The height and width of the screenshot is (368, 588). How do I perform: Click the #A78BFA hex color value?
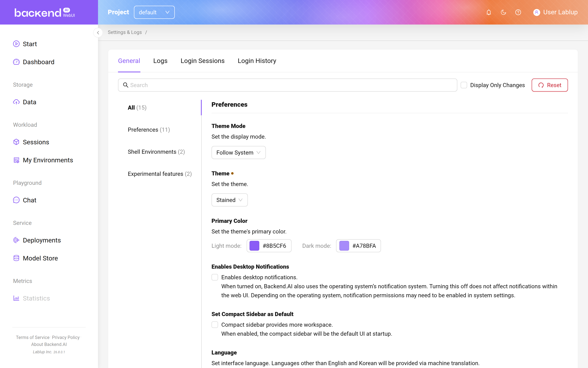[364, 246]
